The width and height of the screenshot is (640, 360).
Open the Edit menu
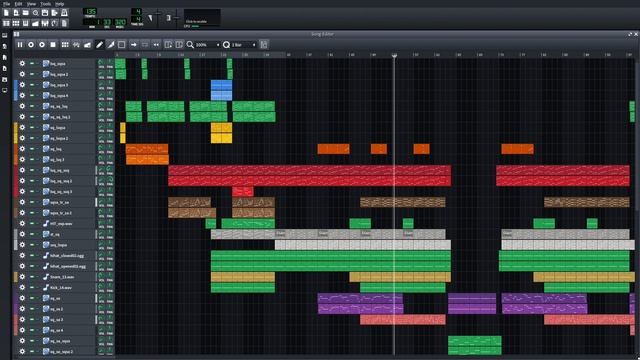click(18, 4)
